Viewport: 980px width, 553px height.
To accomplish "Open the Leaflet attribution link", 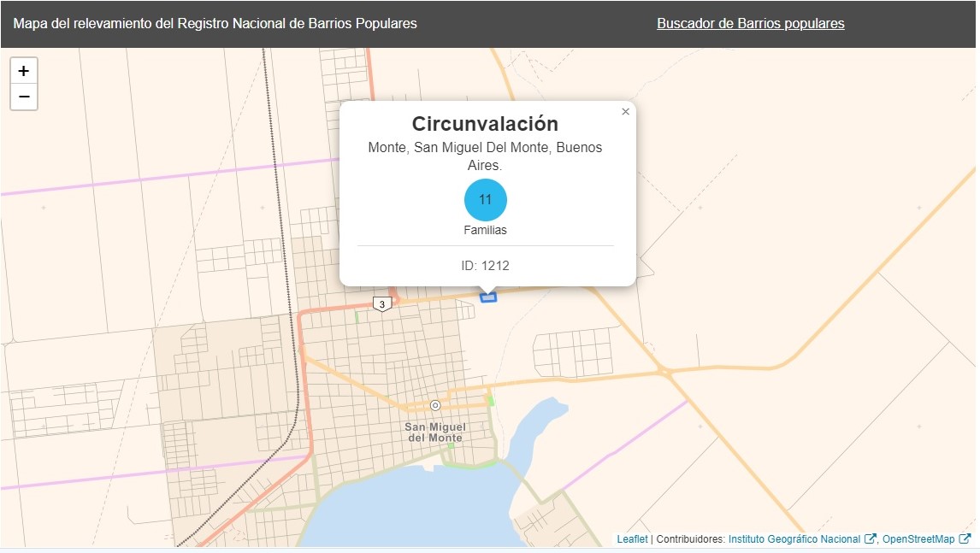I will [632, 539].
